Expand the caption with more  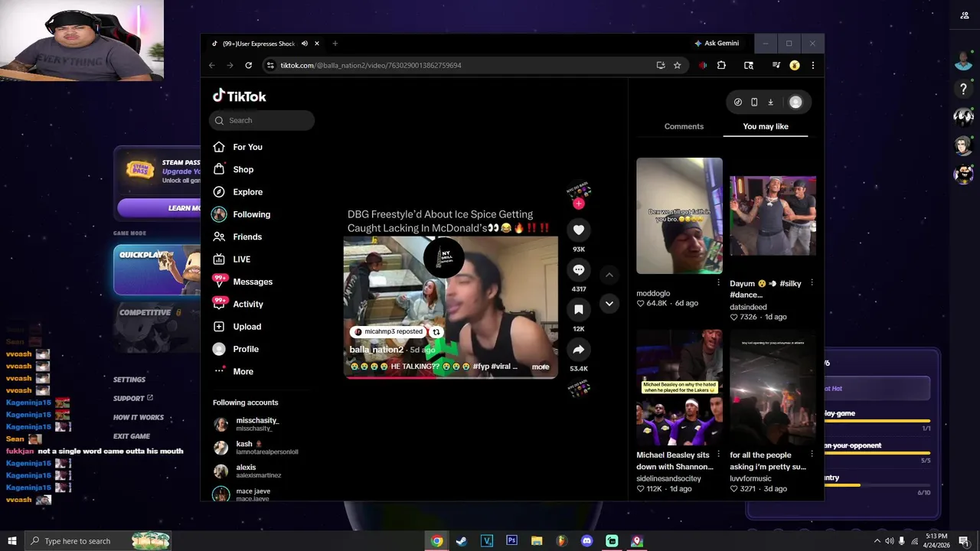pos(541,367)
